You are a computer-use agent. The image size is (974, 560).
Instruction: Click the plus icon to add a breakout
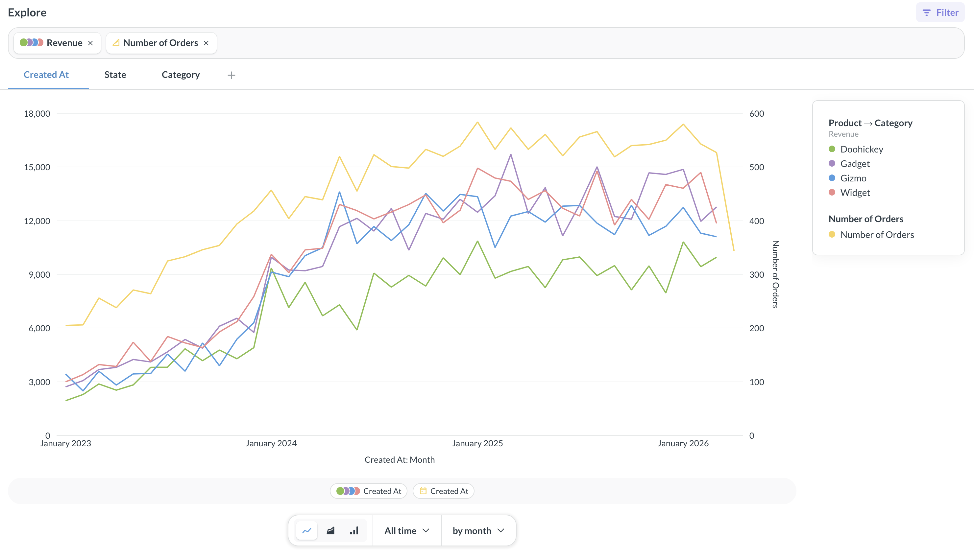coord(231,75)
